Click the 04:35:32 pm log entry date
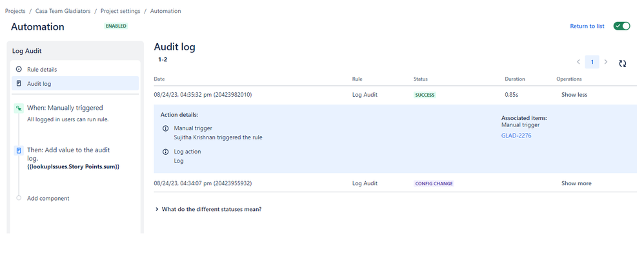644x271 pixels. (203, 94)
